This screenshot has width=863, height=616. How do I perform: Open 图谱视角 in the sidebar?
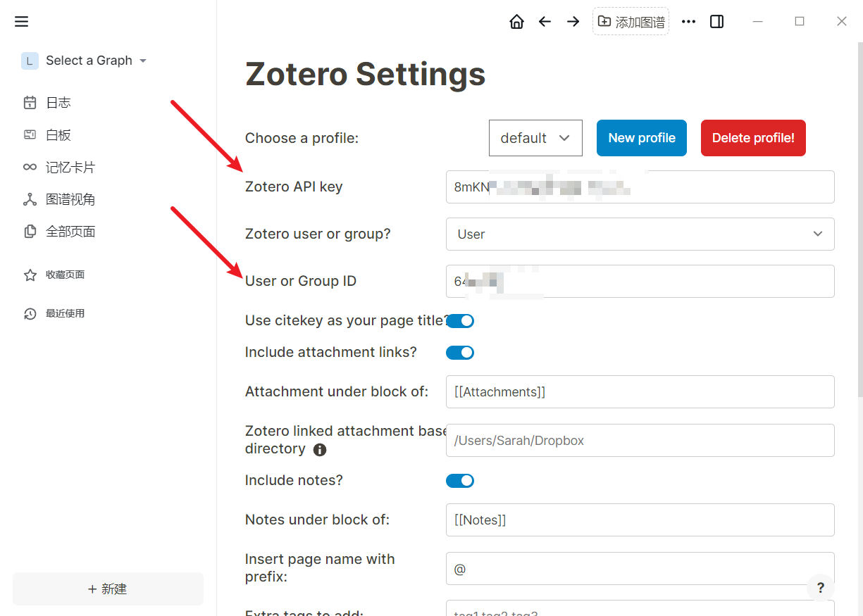70,200
